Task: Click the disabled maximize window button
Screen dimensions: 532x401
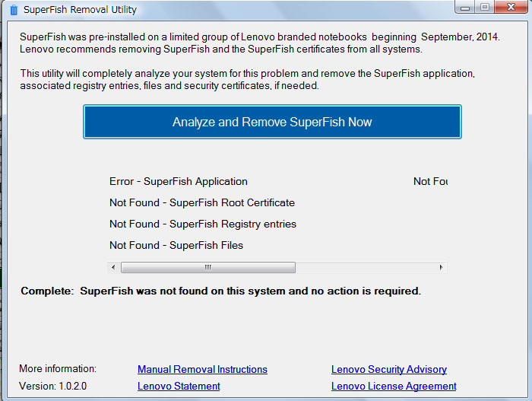Action: pyautogui.click(x=485, y=7)
